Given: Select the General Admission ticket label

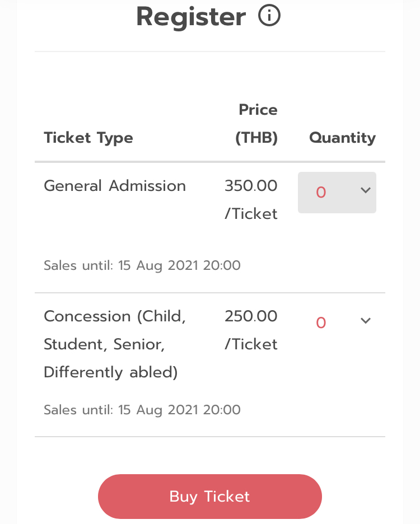Looking at the screenshot, I should point(115,186).
